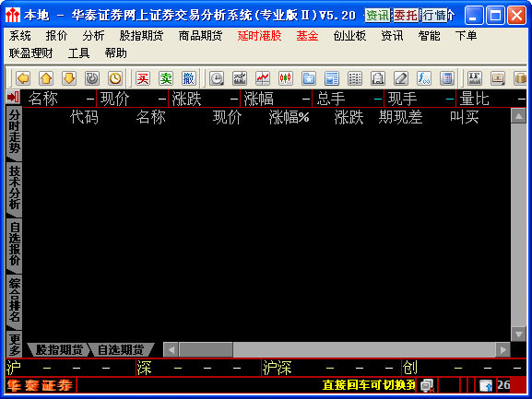This screenshot has height=399, width=532.
Task: Click the green 资讯 title bar button
Action: [377, 16]
